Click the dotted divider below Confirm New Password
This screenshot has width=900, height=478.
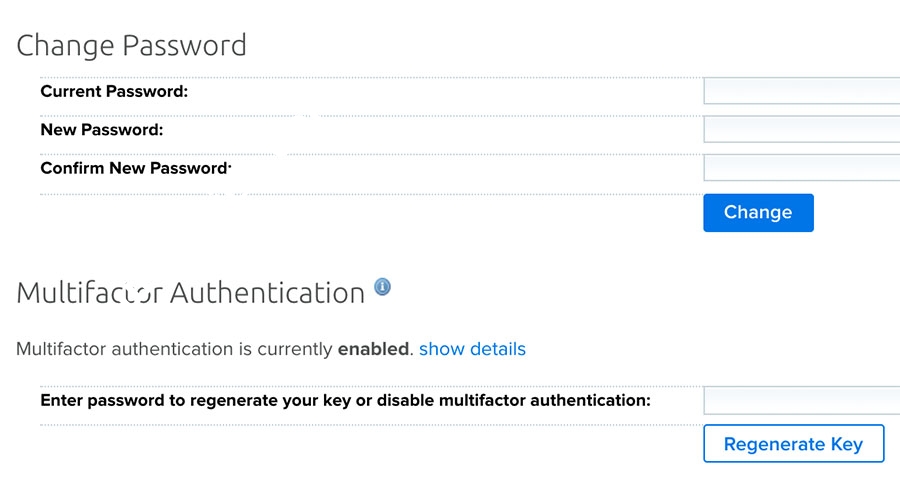(x=370, y=194)
